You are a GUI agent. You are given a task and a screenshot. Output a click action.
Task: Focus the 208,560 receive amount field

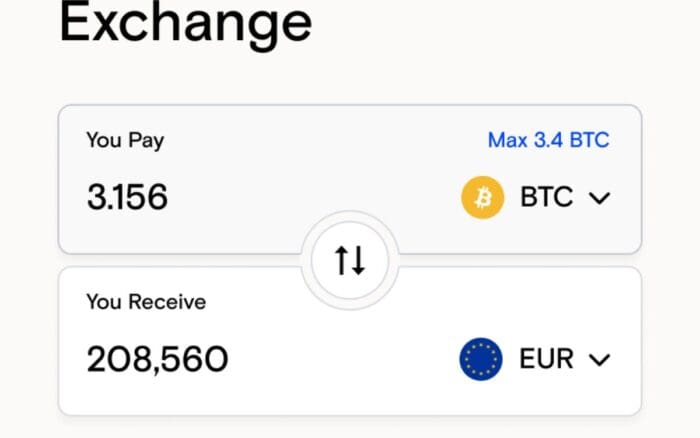click(157, 359)
